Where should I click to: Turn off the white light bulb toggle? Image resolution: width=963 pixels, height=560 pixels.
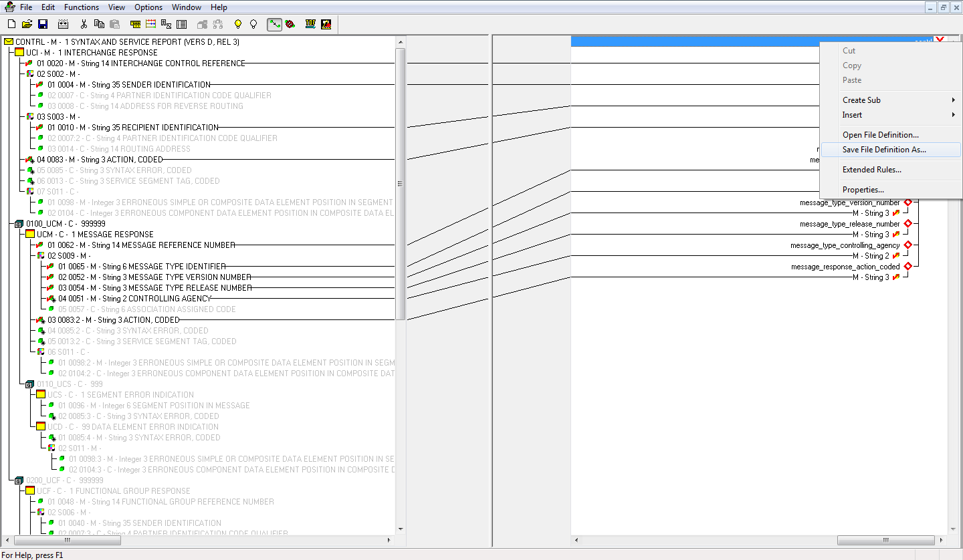tap(253, 24)
